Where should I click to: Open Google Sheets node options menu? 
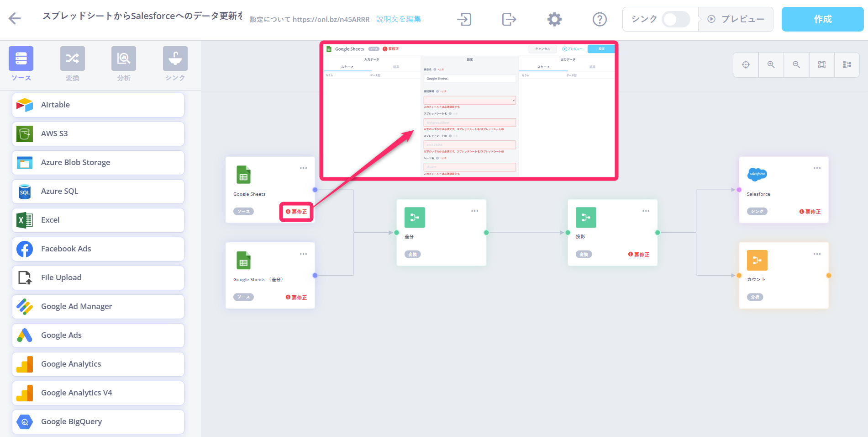point(303,168)
